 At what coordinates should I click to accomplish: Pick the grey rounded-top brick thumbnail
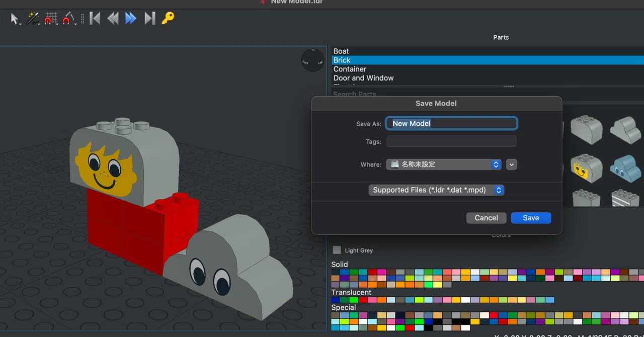(x=586, y=129)
